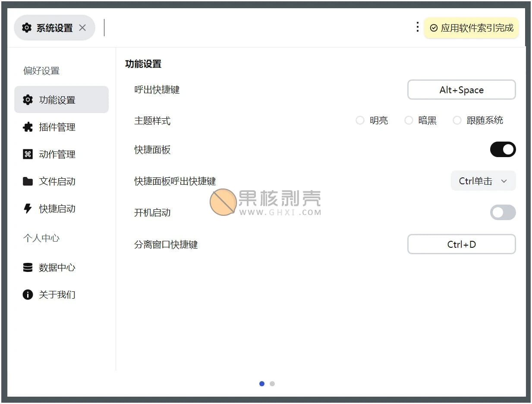The image size is (532, 404).
Task: Click the gear icon on 系统设置 tab
Action: (x=27, y=27)
